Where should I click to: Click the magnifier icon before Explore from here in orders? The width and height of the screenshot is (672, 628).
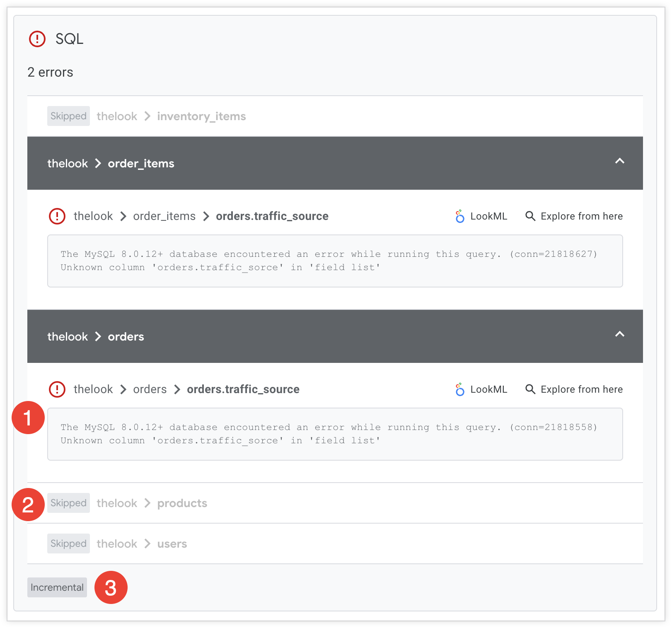(x=530, y=389)
